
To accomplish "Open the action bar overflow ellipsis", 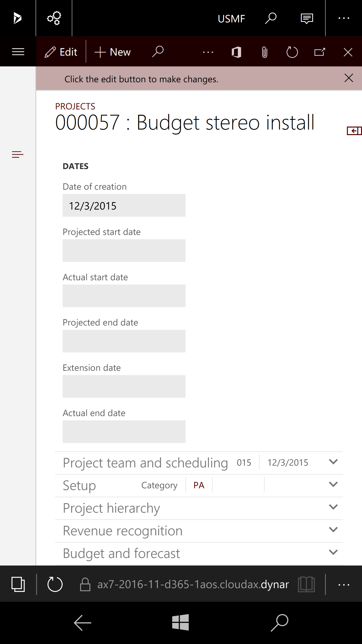I will tap(208, 52).
